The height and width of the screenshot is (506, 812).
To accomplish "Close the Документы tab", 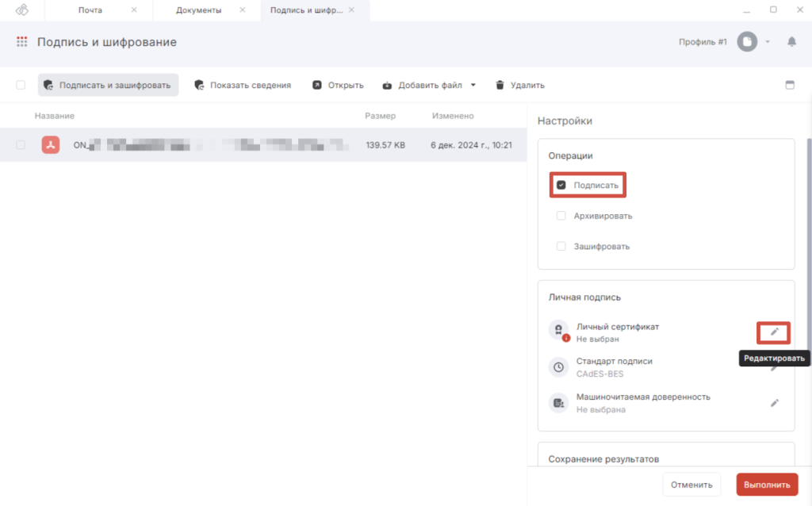I will [243, 10].
